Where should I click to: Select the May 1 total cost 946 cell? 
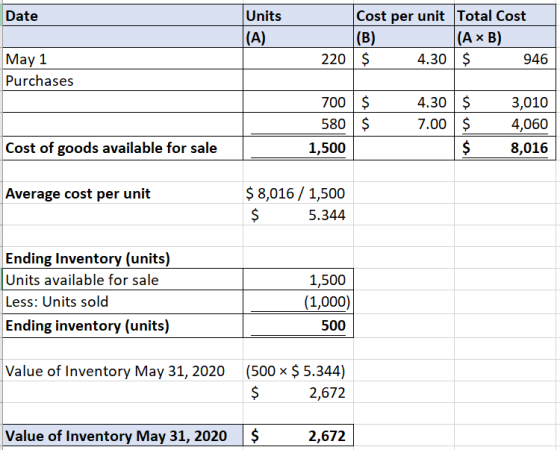[x=505, y=59]
